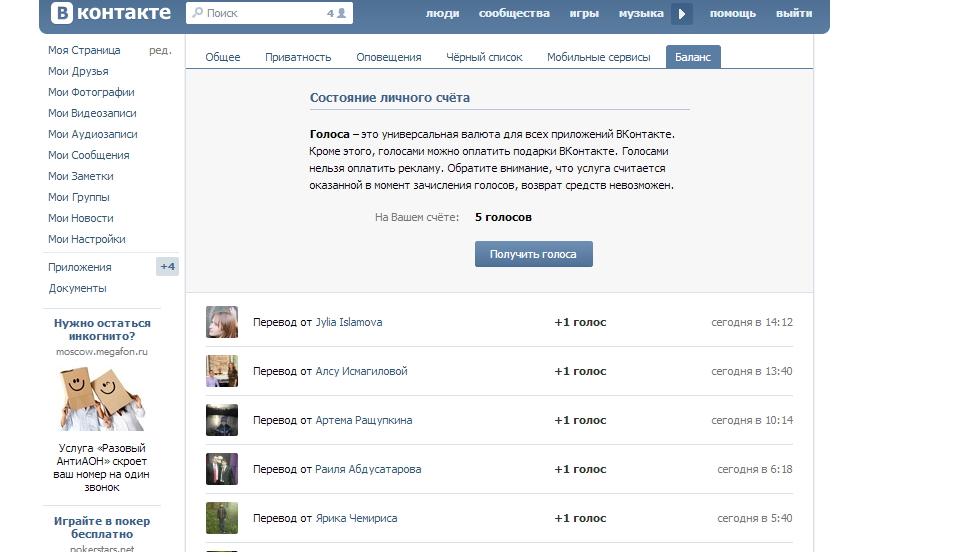The height and width of the screenshot is (552, 971).
Task: Click avatar next to Артема Ращупкина
Action: pyautogui.click(x=222, y=420)
